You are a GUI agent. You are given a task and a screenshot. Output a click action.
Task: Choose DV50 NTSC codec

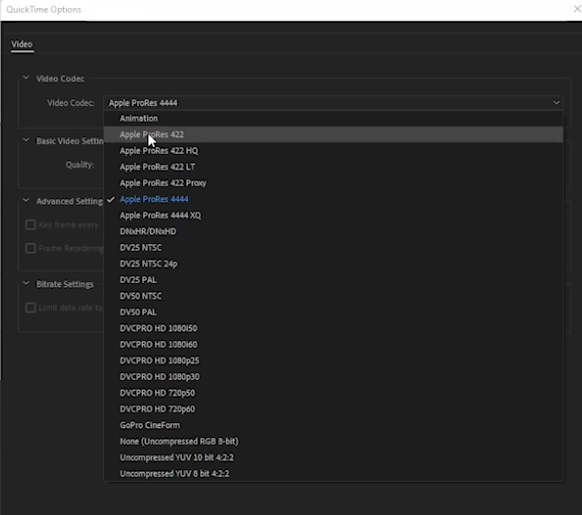point(333,296)
